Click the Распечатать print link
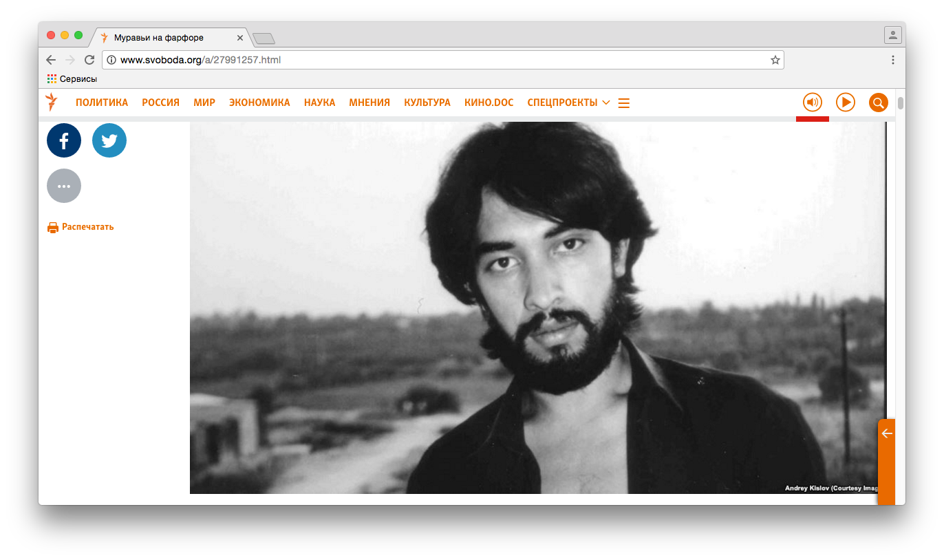This screenshot has height=560, width=944. [x=81, y=227]
